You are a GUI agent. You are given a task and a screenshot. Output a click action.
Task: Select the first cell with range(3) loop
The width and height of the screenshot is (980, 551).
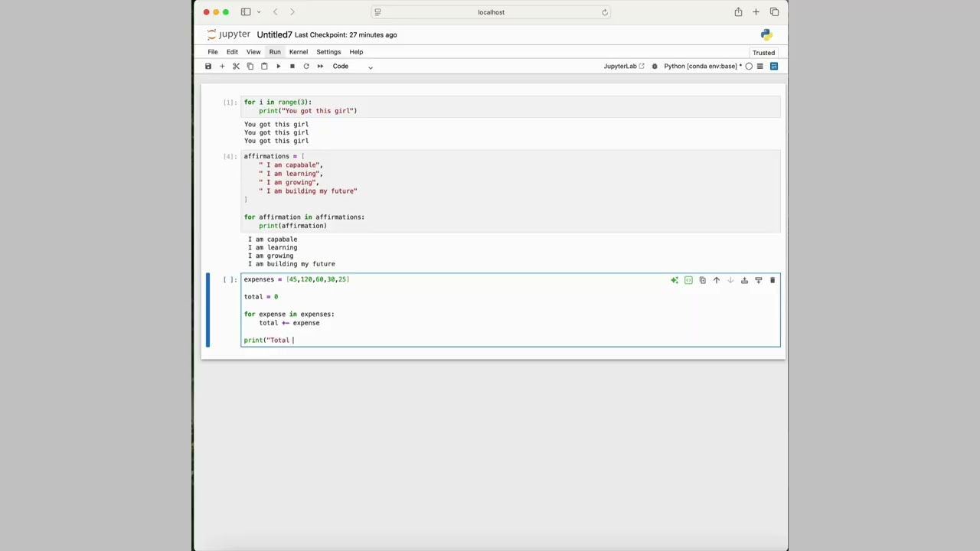click(511, 106)
